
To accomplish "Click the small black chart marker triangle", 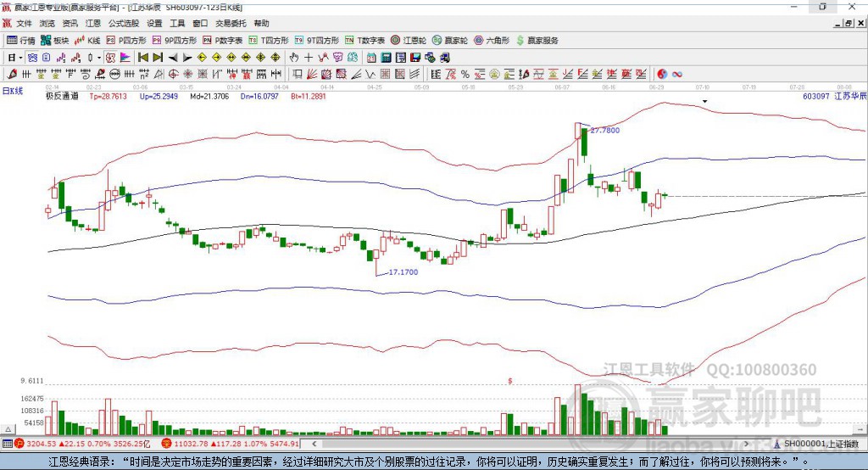I will 704,102.
